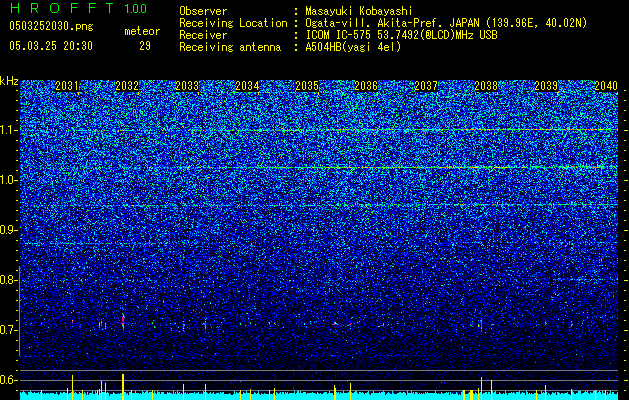Click the 2031 time marker
This screenshot has height=400, width=629.
point(67,86)
